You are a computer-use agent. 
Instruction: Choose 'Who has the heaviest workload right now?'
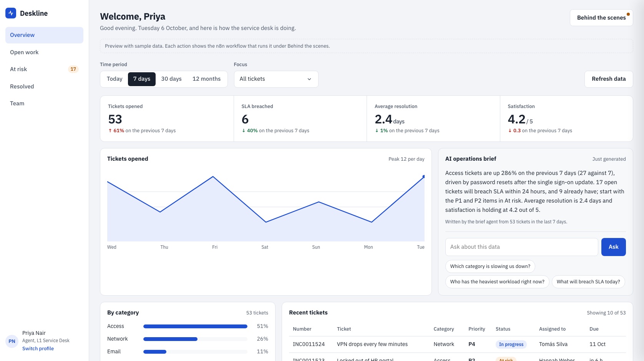pos(497,282)
